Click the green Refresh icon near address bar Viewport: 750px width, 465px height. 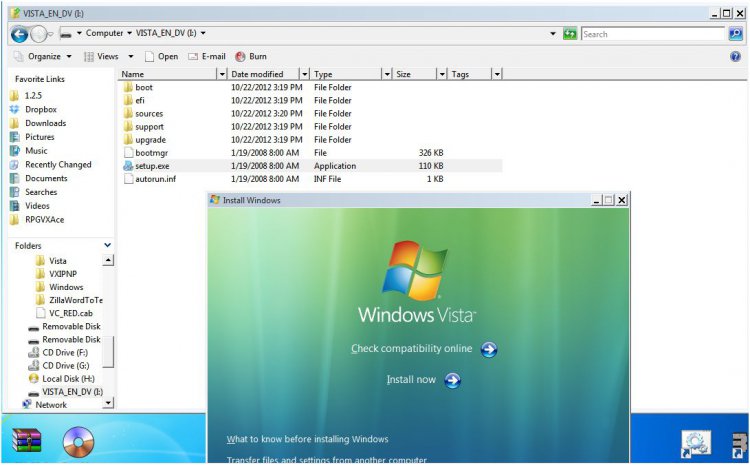[x=570, y=34]
